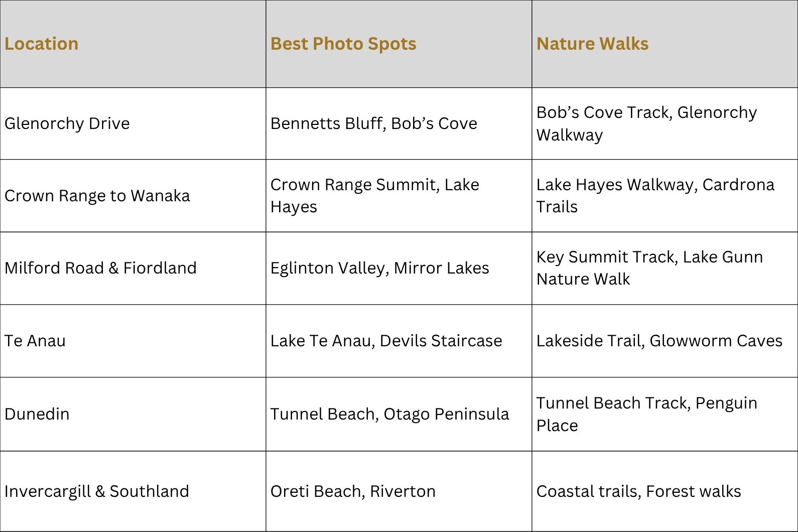Select the Best Photo Spots header
798x532 pixels.
(x=399, y=44)
